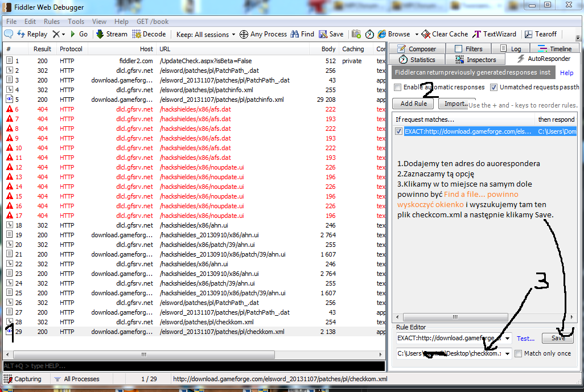Click the Find binoculars button
Image resolution: width=584 pixels, height=392 pixels.
coord(302,34)
